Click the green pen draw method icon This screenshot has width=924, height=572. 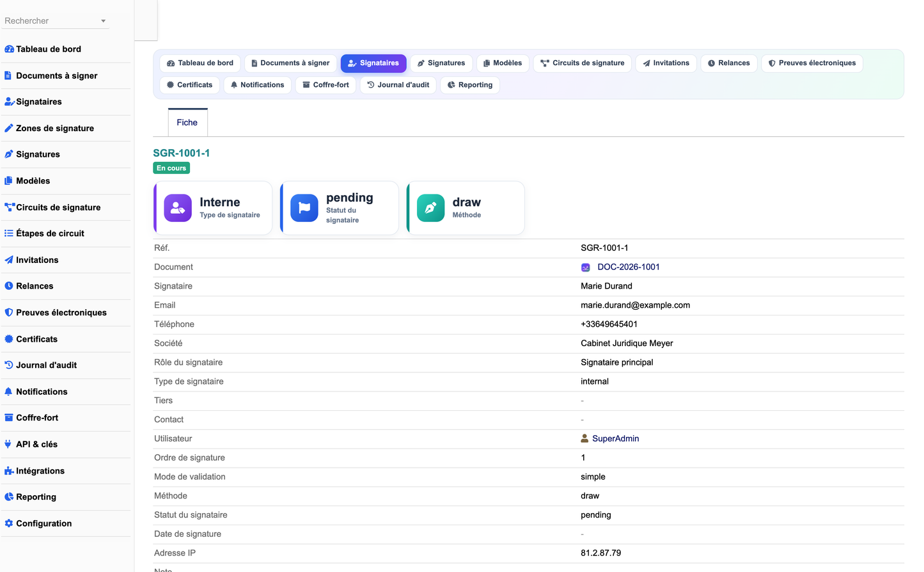(x=431, y=208)
